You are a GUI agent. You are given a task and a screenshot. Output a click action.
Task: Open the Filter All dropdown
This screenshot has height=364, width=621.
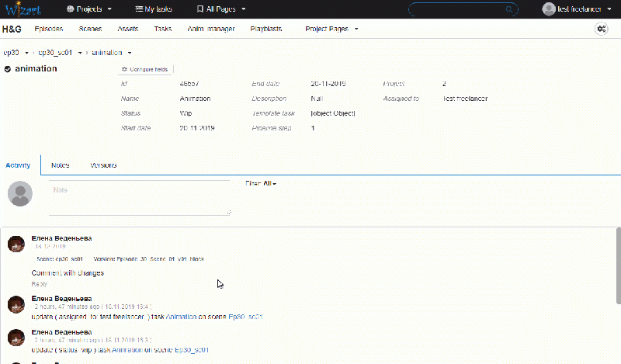261,183
